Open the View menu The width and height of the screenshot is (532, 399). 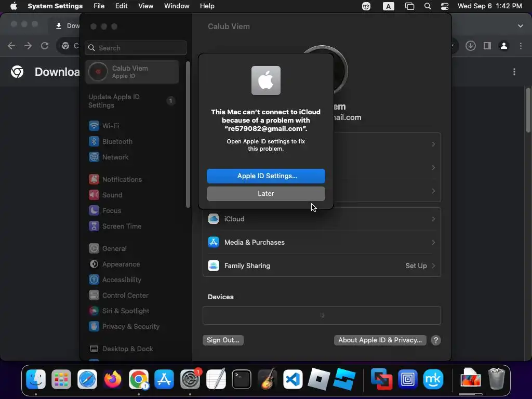(145, 6)
